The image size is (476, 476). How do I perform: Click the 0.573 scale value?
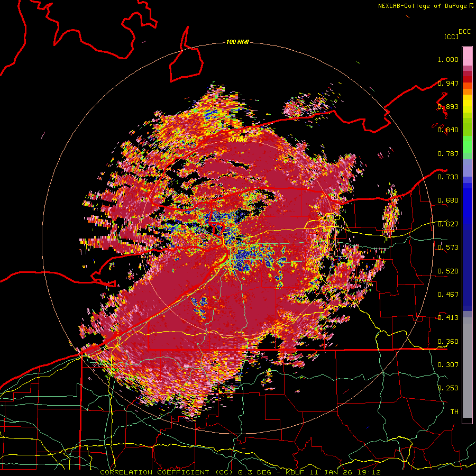448,247
